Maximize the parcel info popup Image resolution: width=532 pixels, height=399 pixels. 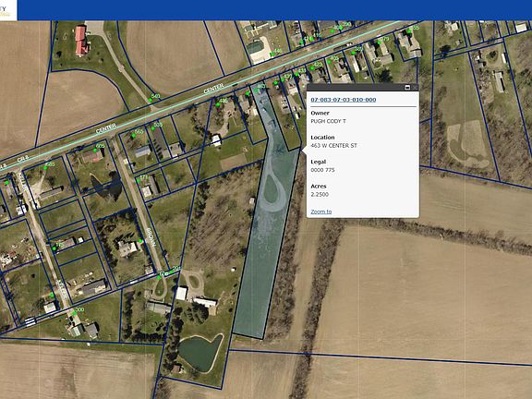click(407, 88)
